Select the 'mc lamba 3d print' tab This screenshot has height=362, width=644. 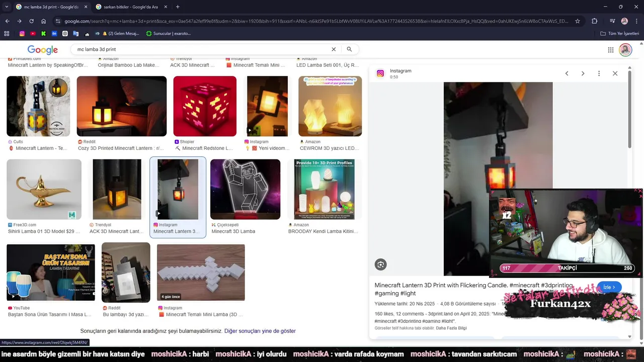pyautogui.click(x=50, y=7)
